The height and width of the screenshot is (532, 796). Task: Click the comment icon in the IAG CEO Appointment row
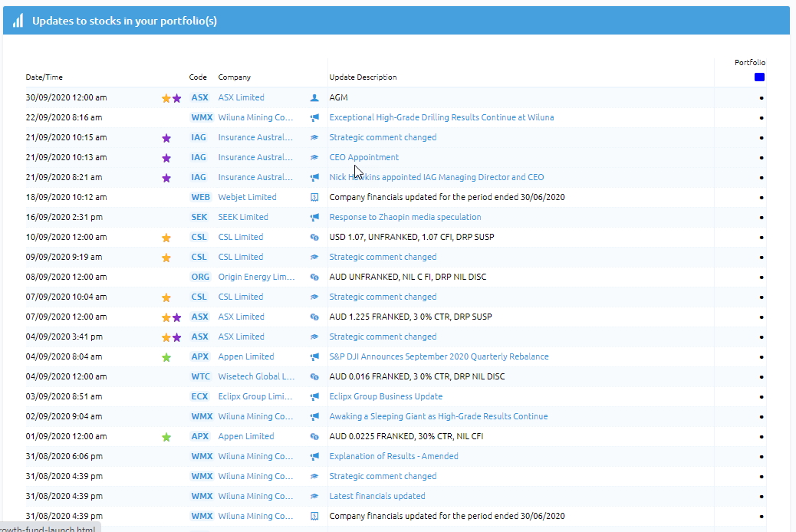[314, 158]
